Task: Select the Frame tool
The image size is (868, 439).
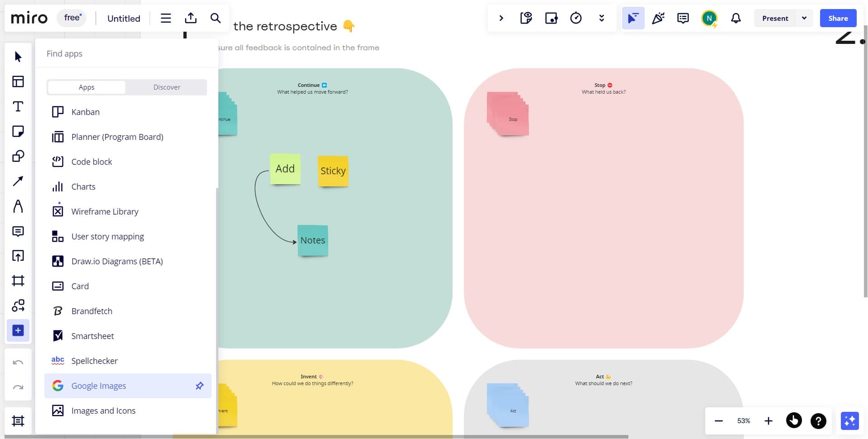Action: point(18,281)
